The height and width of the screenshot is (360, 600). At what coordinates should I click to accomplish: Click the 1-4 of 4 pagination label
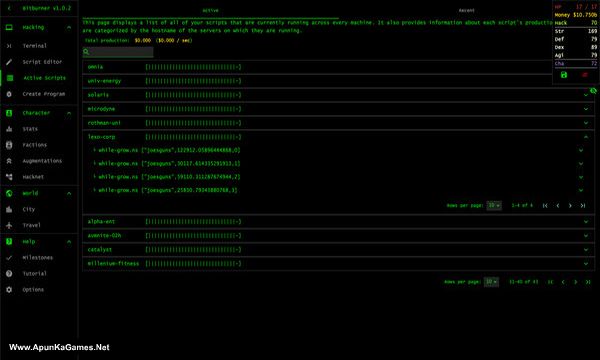coord(522,206)
